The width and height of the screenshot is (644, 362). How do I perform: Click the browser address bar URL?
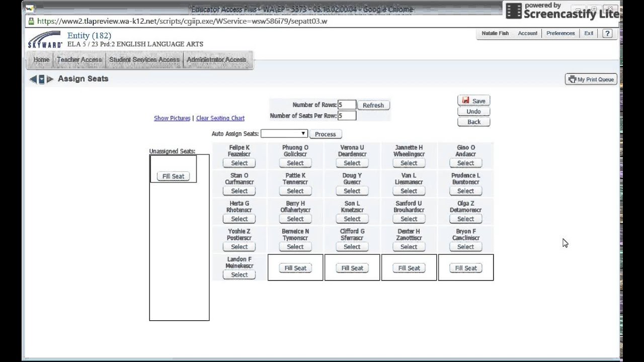(x=182, y=21)
